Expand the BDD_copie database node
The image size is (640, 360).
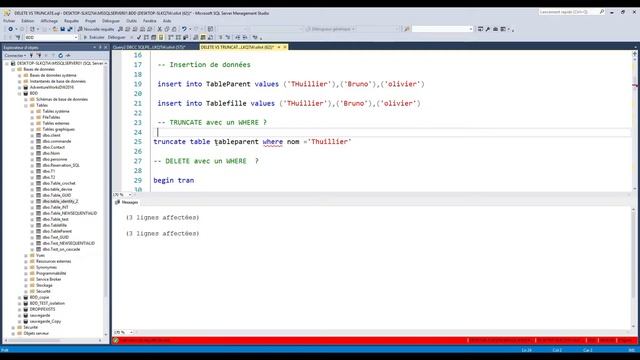[20, 298]
